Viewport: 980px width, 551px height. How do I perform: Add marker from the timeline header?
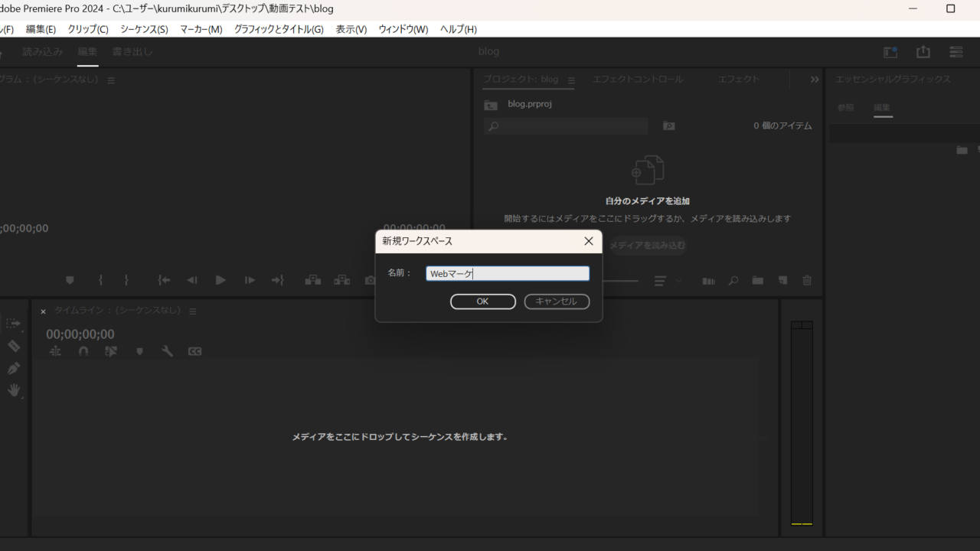pos(139,351)
